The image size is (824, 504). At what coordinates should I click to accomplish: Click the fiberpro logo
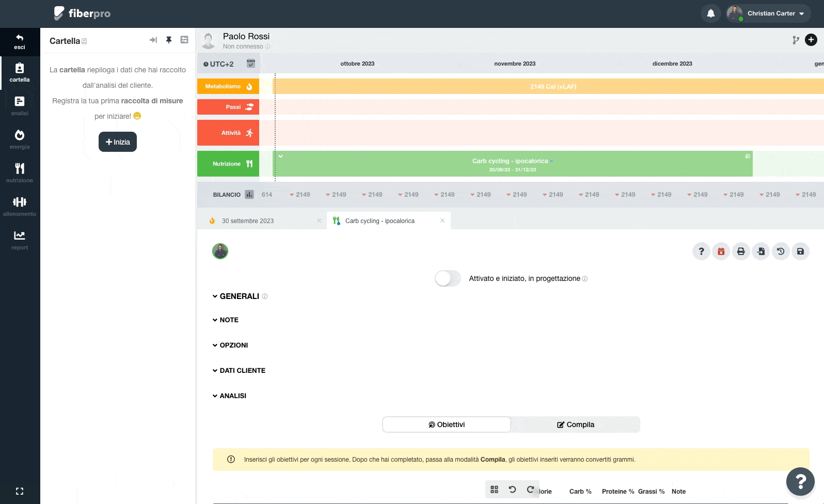coord(82,13)
